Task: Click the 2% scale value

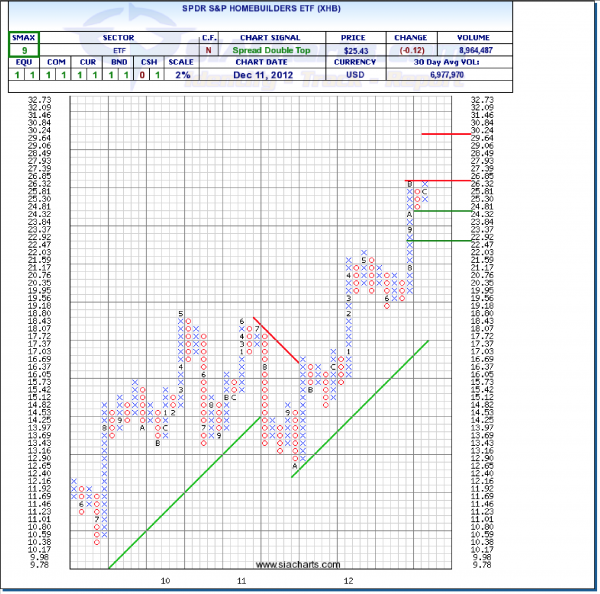Action: tap(180, 75)
